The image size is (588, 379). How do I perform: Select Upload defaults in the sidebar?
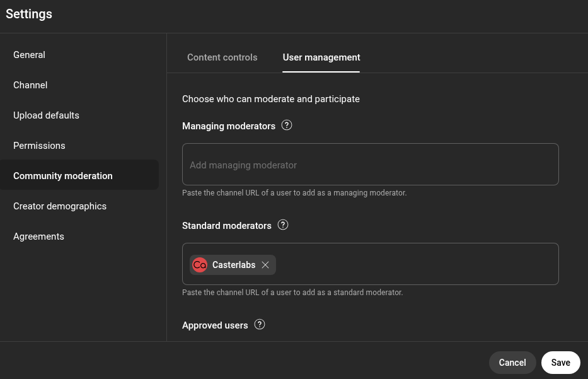click(x=46, y=115)
